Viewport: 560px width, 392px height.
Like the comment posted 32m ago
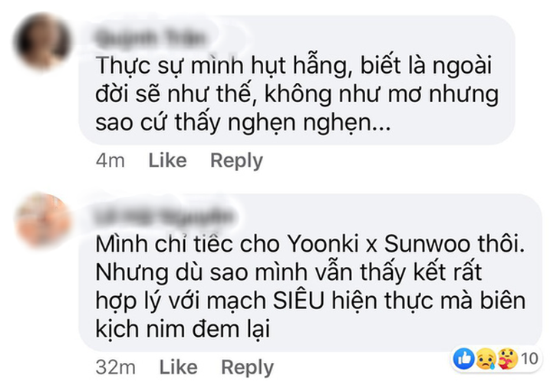pyautogui.click(x=178, y=367)
